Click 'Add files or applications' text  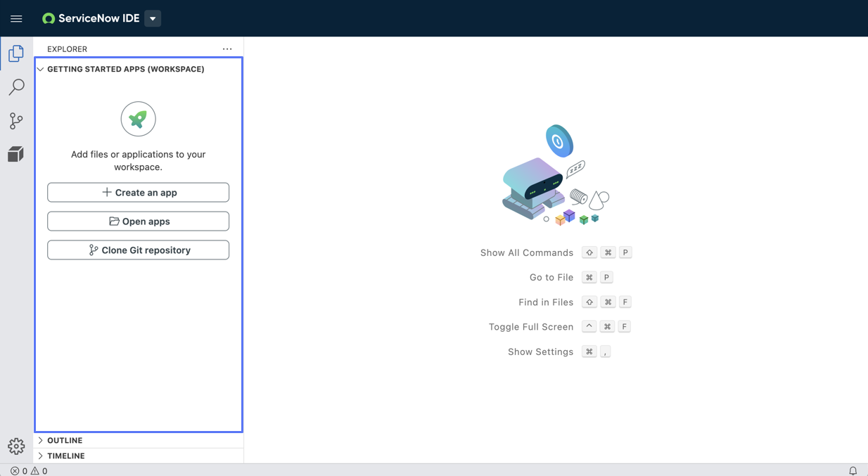[138, 161]
